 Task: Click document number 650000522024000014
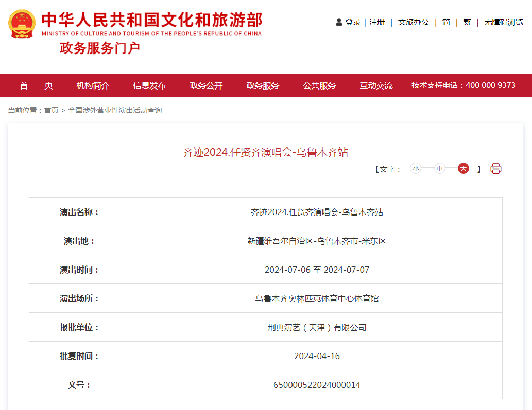click(317, 385)
